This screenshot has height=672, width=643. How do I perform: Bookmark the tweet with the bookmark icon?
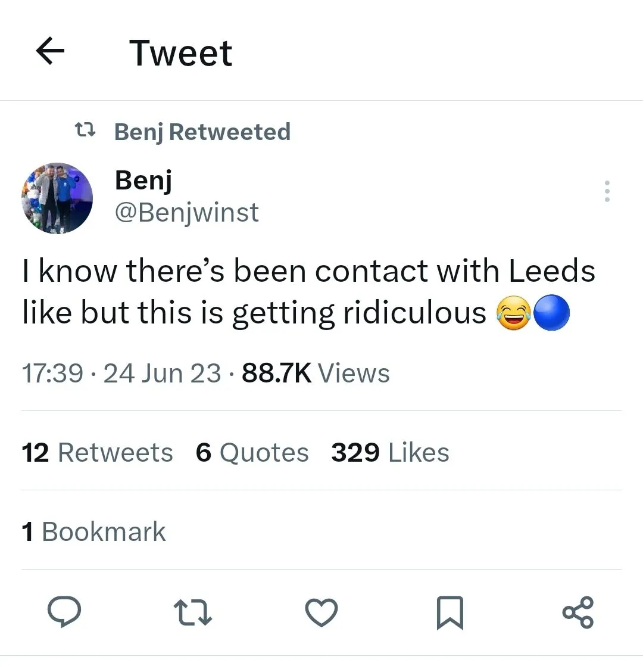[450, 612]
